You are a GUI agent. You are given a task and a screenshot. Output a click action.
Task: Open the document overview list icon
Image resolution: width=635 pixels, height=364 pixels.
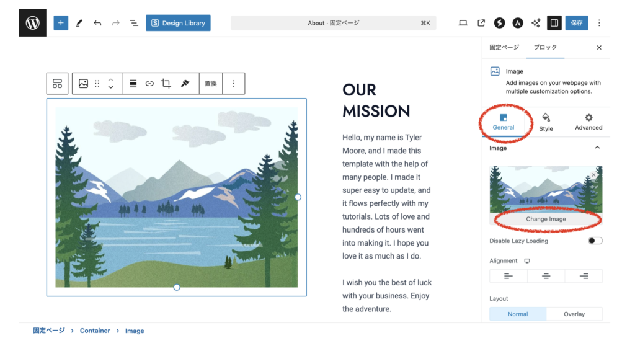(x=134, y=23)
